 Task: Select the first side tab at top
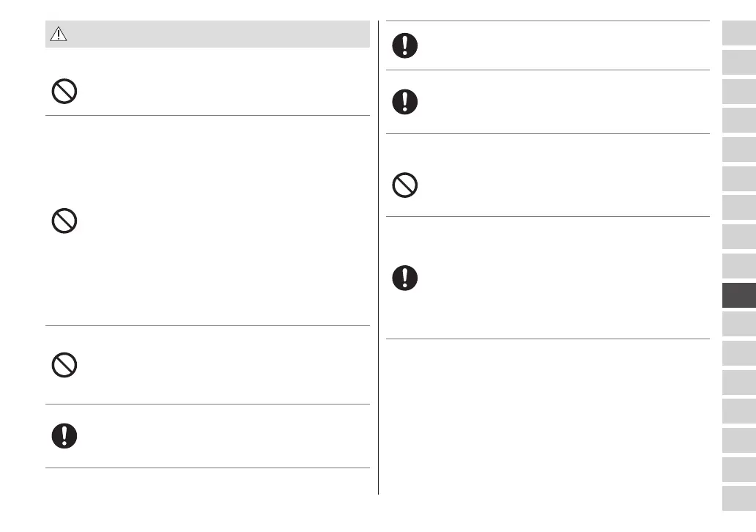pos(738,33)
